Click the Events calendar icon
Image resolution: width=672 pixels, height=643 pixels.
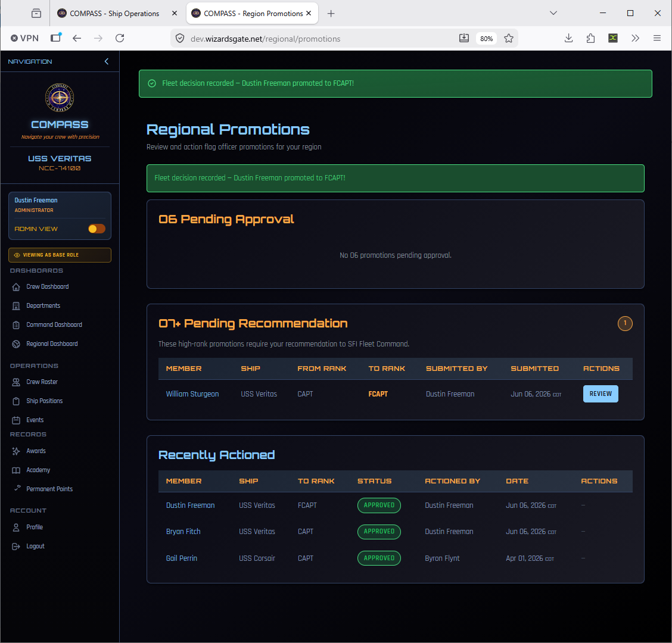point(16,420)
